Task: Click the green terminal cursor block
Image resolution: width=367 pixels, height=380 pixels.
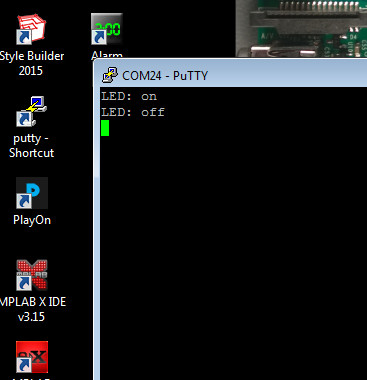Action: click(x=105, y=128)
